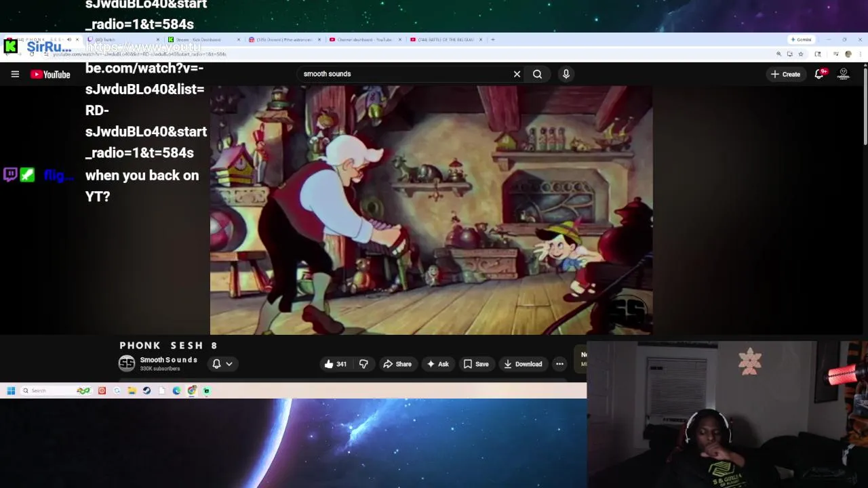Expand the subscription notification bell dropdown

click(222, 364)
